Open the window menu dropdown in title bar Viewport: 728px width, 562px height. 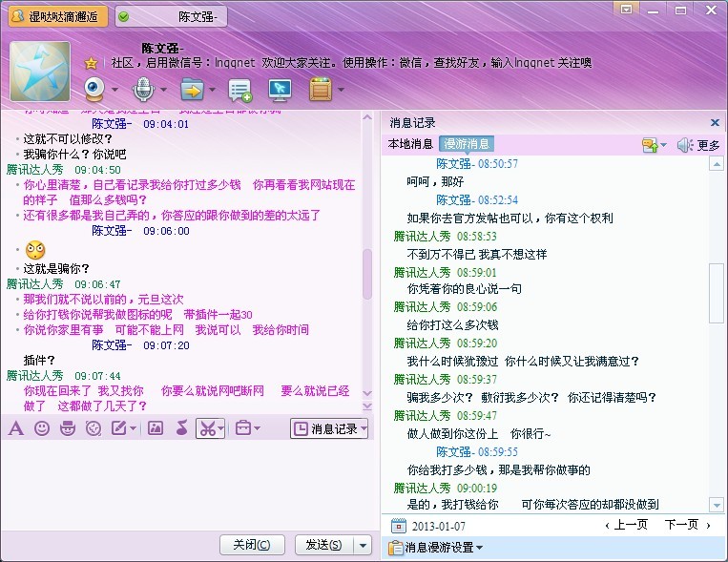tap(626, 10)
